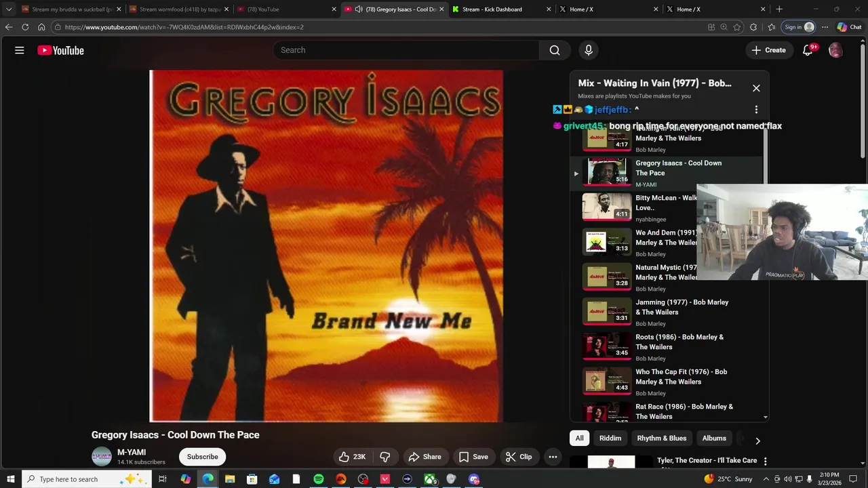Open playlist options three-dot menu
Image resolution: width=868 pixels, height=488 pixels.
(756, 109)
